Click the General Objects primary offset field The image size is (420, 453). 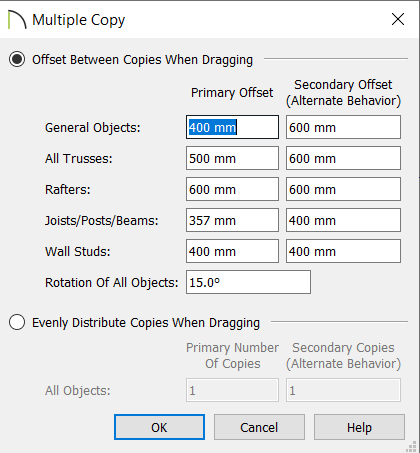point(232,127)
